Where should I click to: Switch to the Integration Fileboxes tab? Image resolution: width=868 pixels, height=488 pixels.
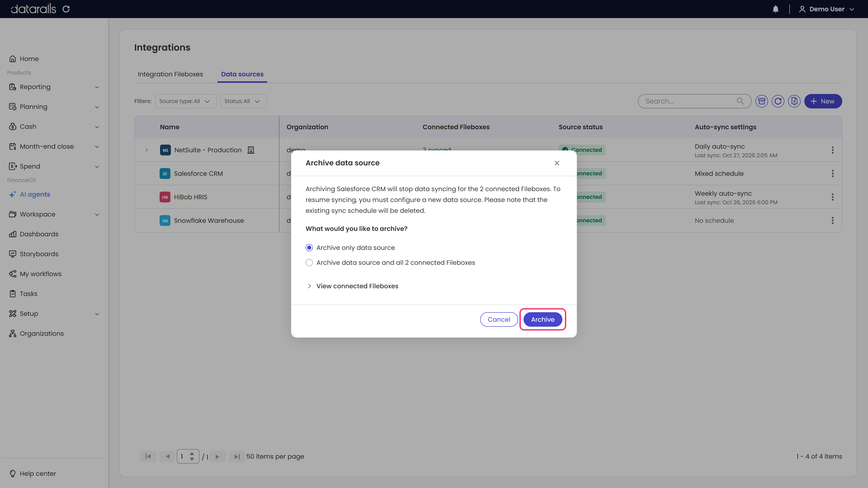tap(170, 74)
